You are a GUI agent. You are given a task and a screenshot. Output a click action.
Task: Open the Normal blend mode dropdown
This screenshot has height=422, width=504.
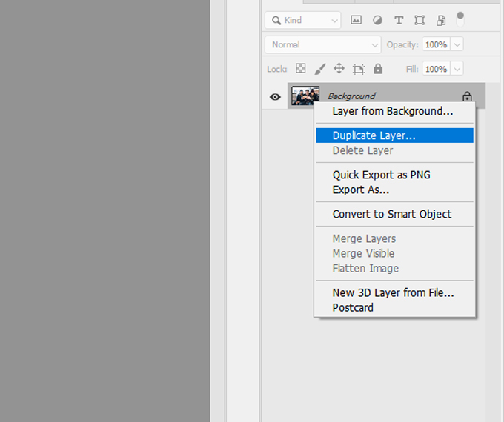(x=323, y=44)
